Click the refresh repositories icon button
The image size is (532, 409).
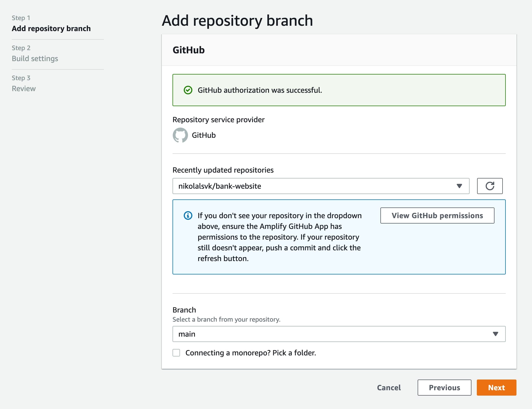tap(489, 186)
